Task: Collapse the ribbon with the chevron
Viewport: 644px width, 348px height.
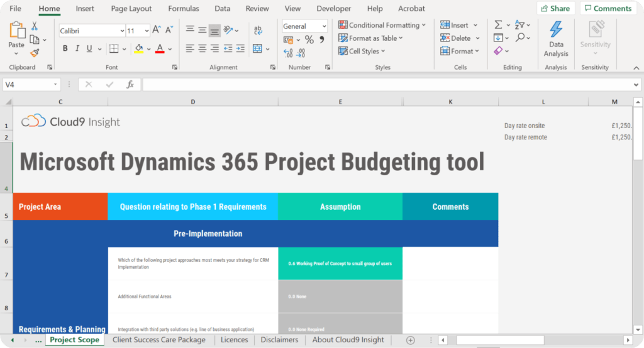Action: click(x=636, y=68)
